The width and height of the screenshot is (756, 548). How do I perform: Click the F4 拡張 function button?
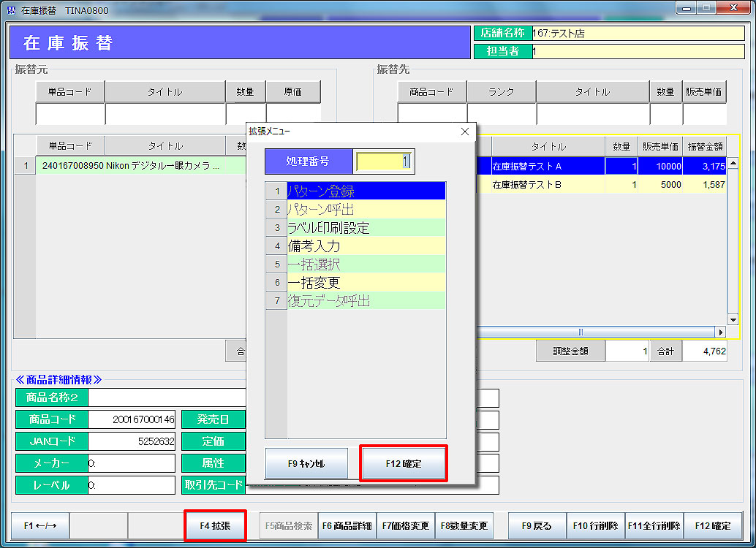click(215, 525)
